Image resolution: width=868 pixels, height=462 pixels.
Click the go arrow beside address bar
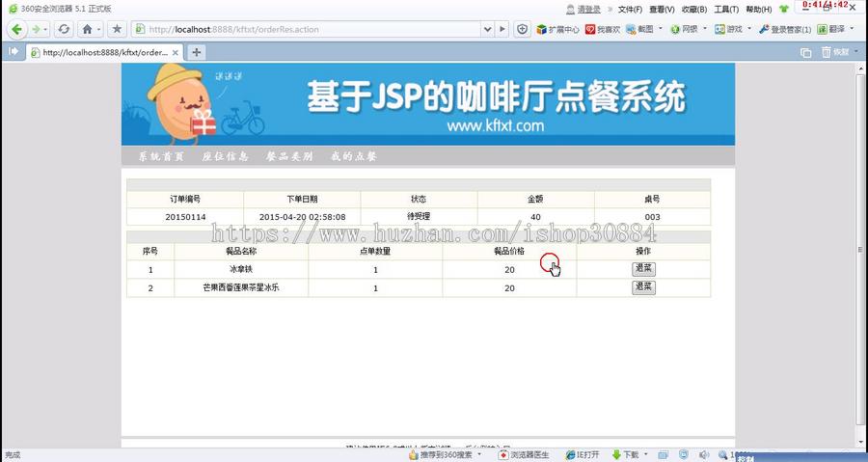click(502, 29)
